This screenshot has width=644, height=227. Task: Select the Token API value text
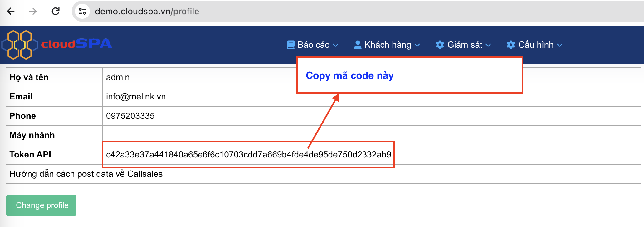point(248,155)
